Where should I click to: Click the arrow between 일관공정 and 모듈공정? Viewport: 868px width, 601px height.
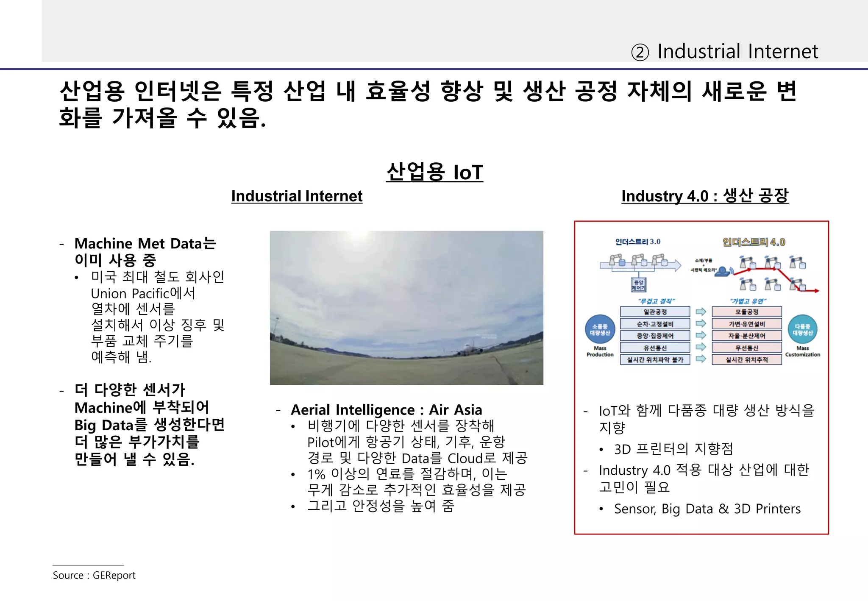pos(701,312)
